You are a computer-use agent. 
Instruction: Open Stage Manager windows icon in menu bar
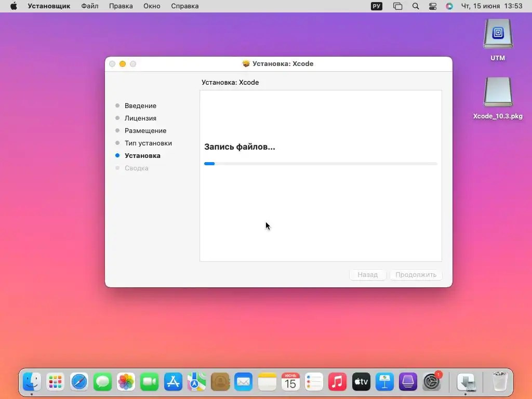tap(397, 6)
